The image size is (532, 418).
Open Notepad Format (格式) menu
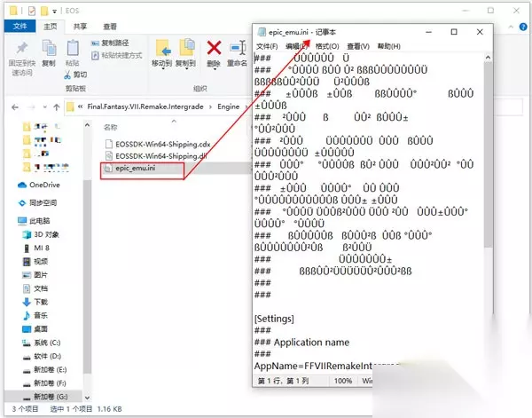(327, 46)
